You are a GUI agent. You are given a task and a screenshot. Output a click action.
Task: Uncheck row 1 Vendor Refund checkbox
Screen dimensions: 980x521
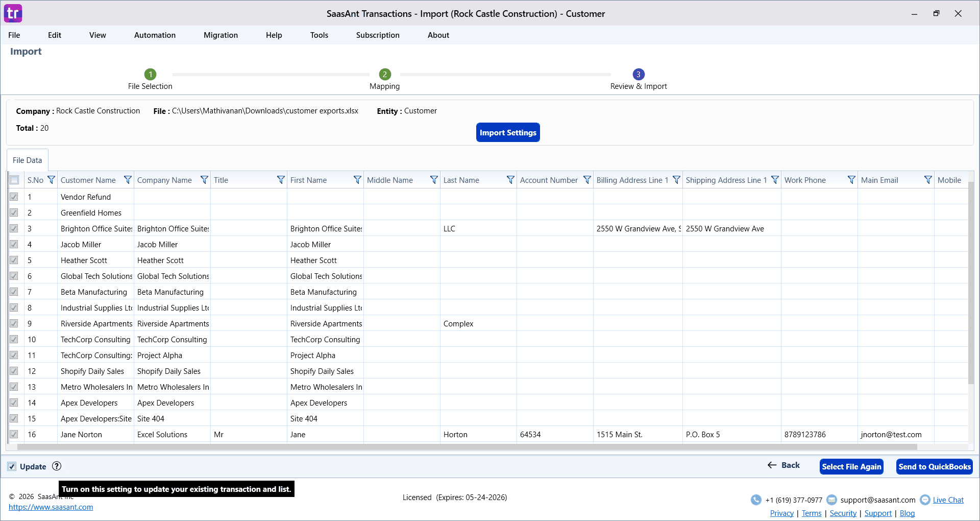[x=14, y=197]
